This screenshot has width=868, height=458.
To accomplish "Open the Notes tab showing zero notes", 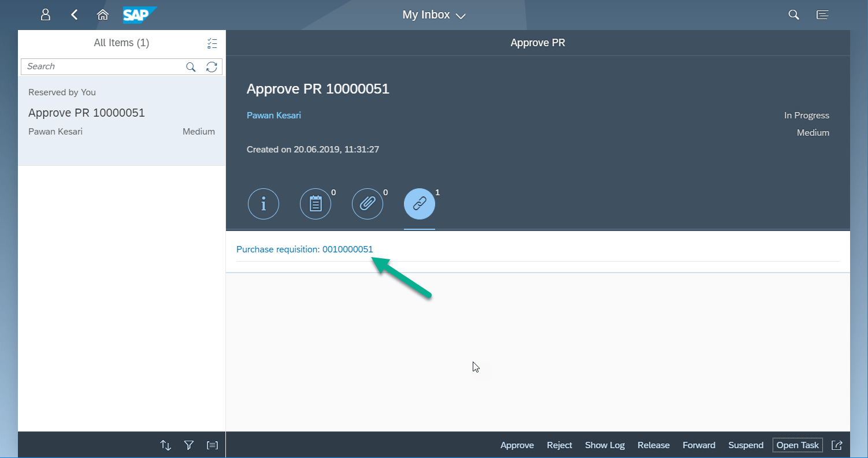I will [x=316, y=204].
